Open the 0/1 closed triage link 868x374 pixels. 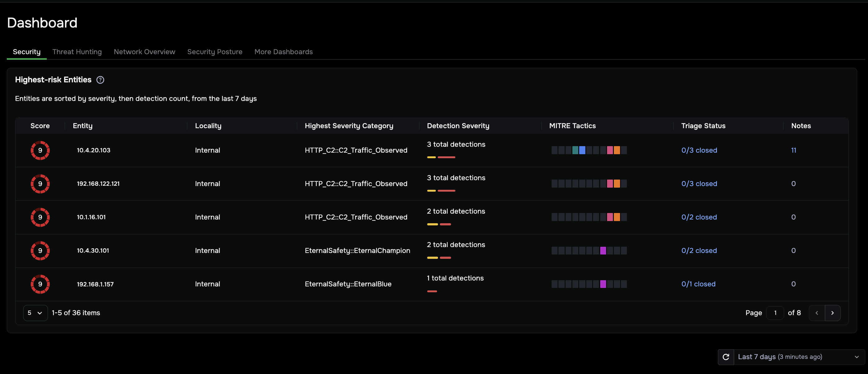(698, 284)
